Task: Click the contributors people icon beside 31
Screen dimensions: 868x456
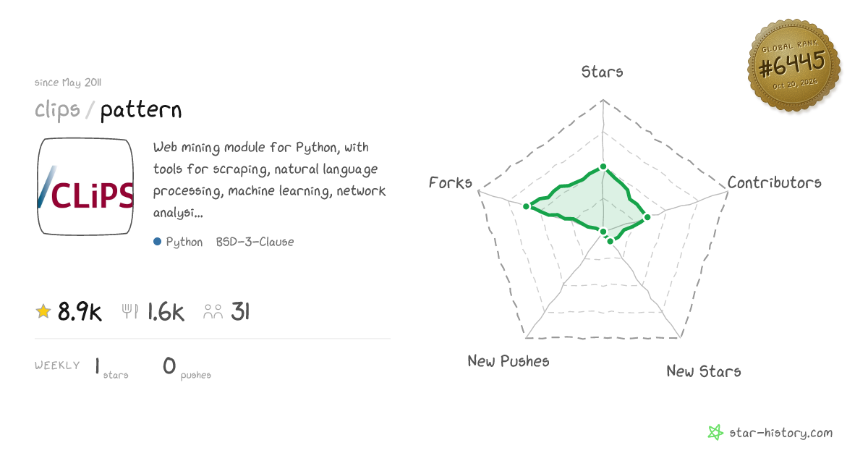Action: pos(213,312)
